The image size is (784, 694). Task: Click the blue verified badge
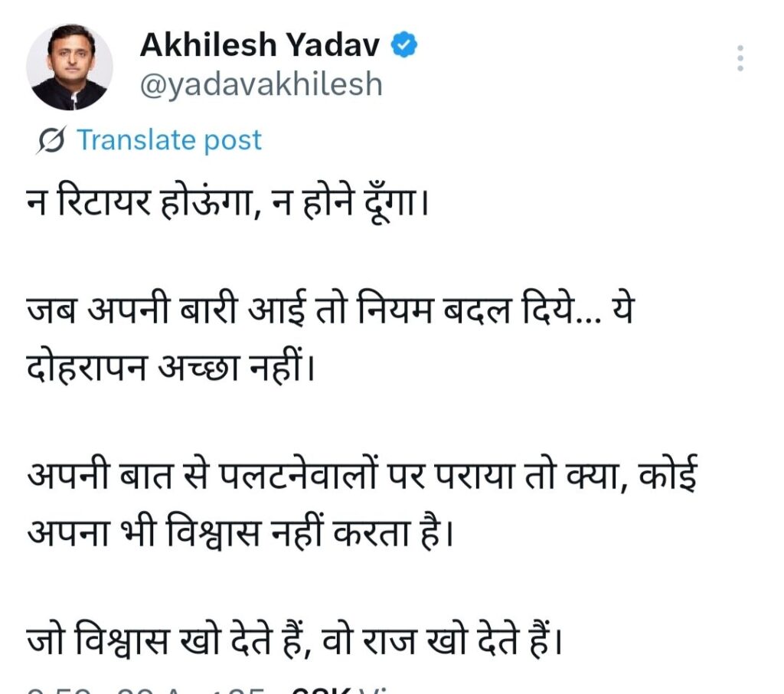tap(404, 47)
